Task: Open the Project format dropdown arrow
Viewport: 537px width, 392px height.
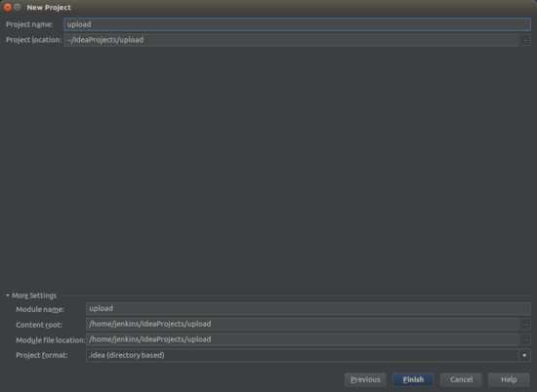Action: [524, 355]
